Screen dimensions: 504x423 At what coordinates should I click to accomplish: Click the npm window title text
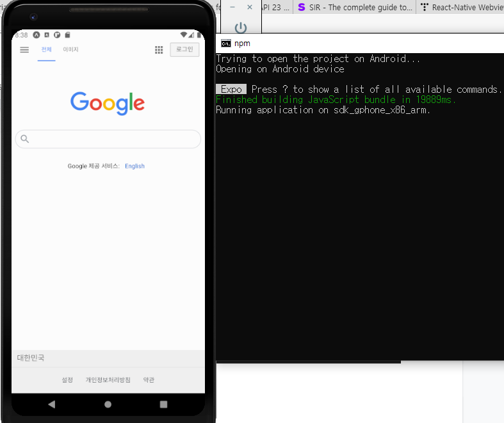coord(242,44)
